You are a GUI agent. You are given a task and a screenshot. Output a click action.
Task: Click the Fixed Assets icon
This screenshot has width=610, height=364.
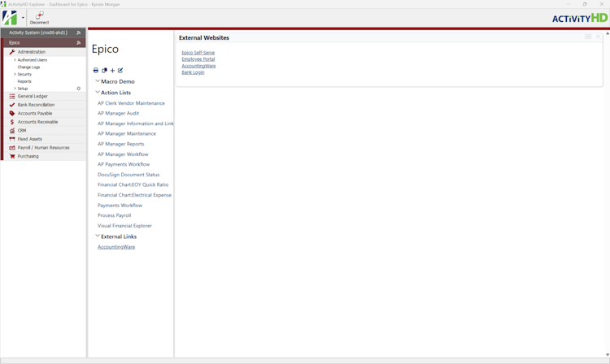(12, 139)
